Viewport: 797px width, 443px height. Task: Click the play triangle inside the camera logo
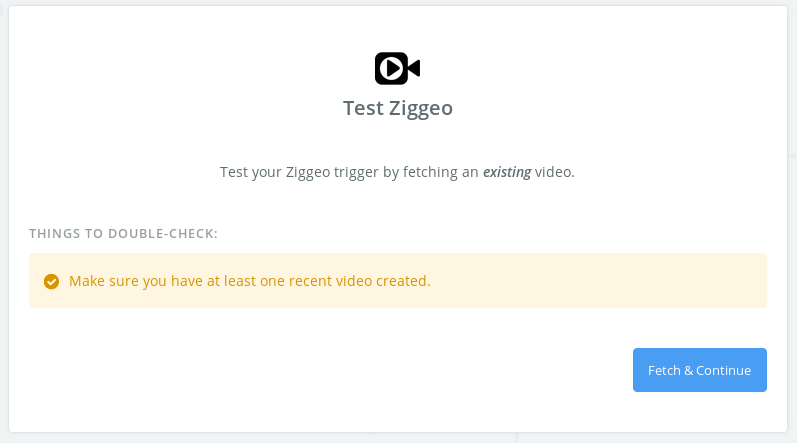point(393,68)
